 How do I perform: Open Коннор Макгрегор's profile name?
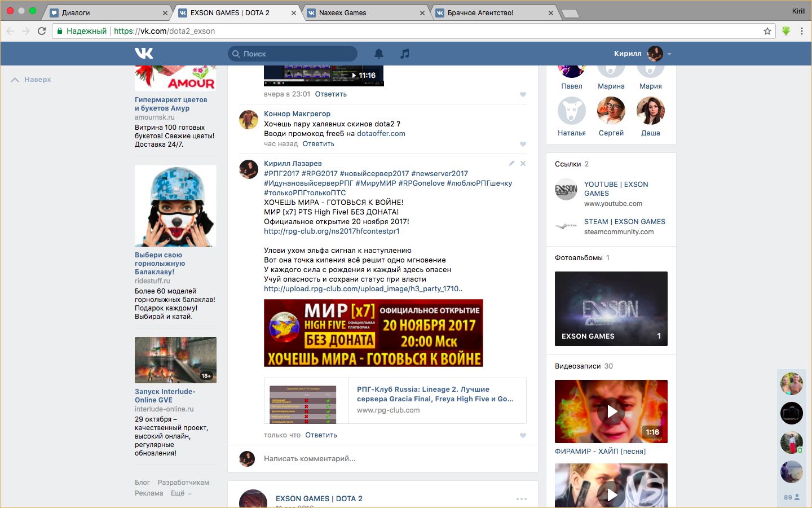297,114
